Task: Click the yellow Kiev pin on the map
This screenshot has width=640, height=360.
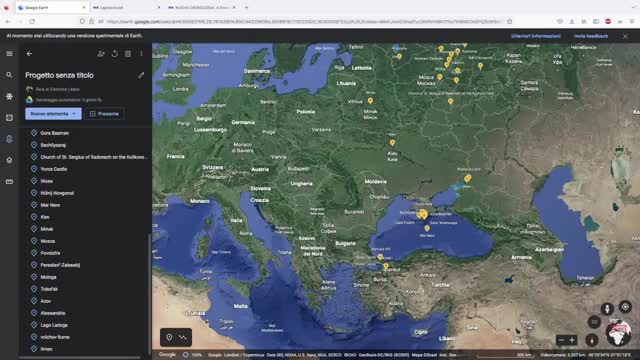Action: coord(392,142)
